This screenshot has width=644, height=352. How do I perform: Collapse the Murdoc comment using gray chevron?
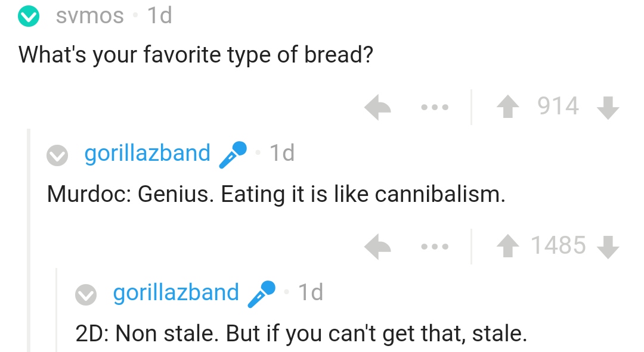(57, 155)
